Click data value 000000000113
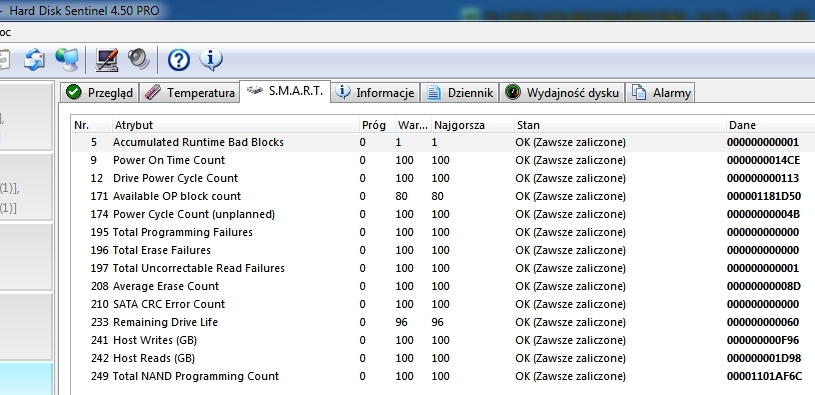 coord(763,178)
